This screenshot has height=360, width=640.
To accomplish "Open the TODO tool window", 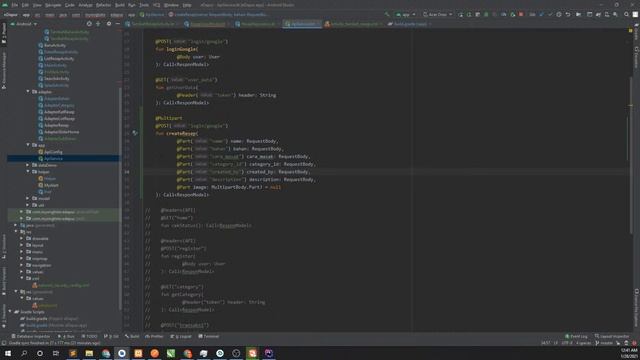I will 89,336.
